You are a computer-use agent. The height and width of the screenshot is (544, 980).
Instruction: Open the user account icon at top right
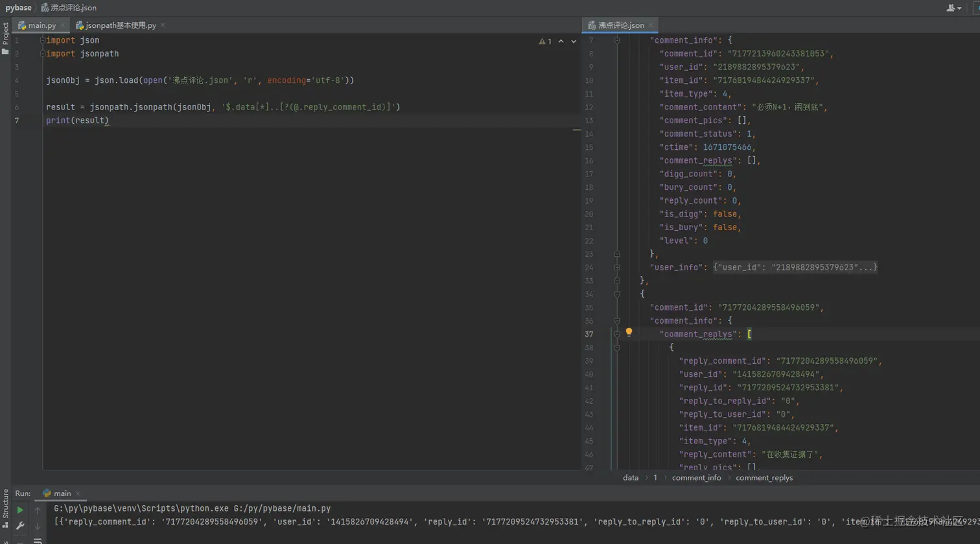click(953, 8)
